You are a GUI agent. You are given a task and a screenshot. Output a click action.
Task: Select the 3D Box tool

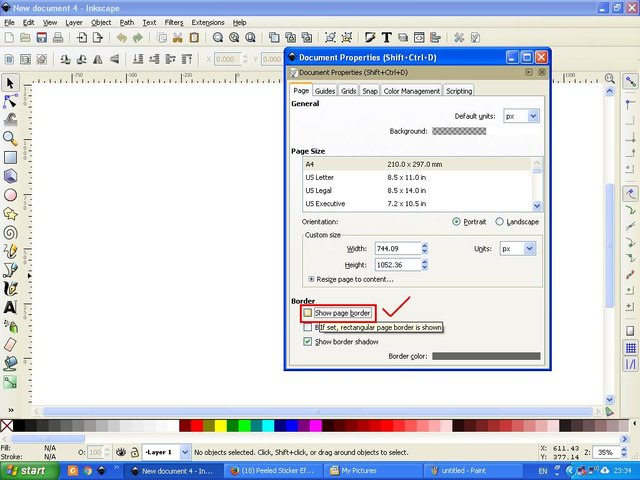[x=10, y=176]
